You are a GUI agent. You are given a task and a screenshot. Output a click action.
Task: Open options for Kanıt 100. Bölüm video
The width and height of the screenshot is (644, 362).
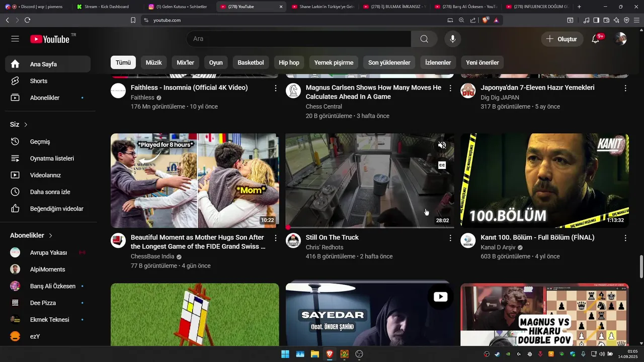[x=625, y=238]
